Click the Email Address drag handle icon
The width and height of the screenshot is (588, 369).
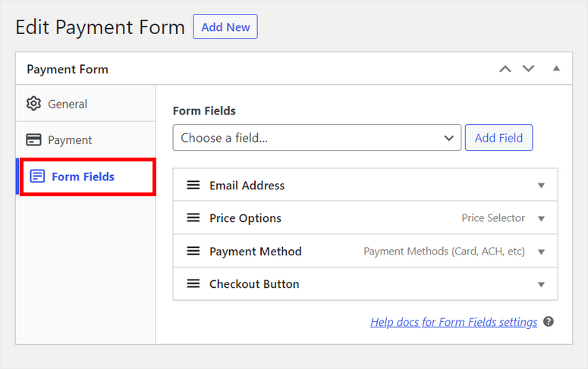(x=193, y=185)
